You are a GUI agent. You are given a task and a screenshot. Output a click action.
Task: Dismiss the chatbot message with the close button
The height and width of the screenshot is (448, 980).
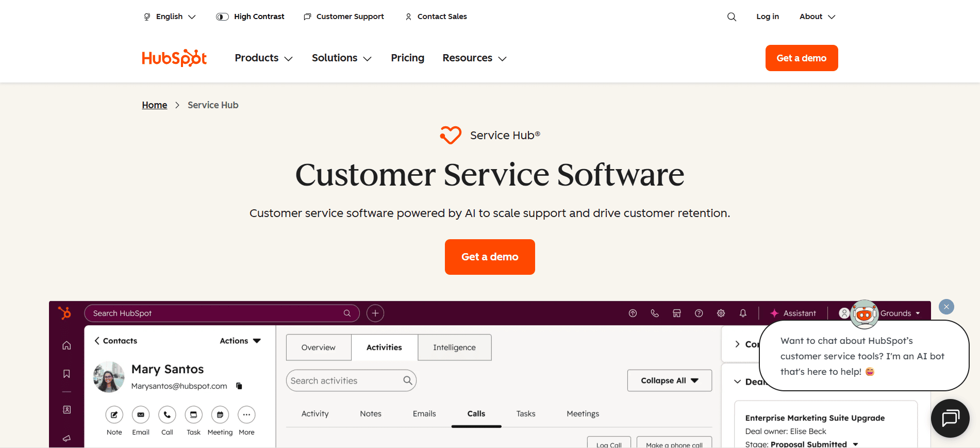(x=946, y=307)
